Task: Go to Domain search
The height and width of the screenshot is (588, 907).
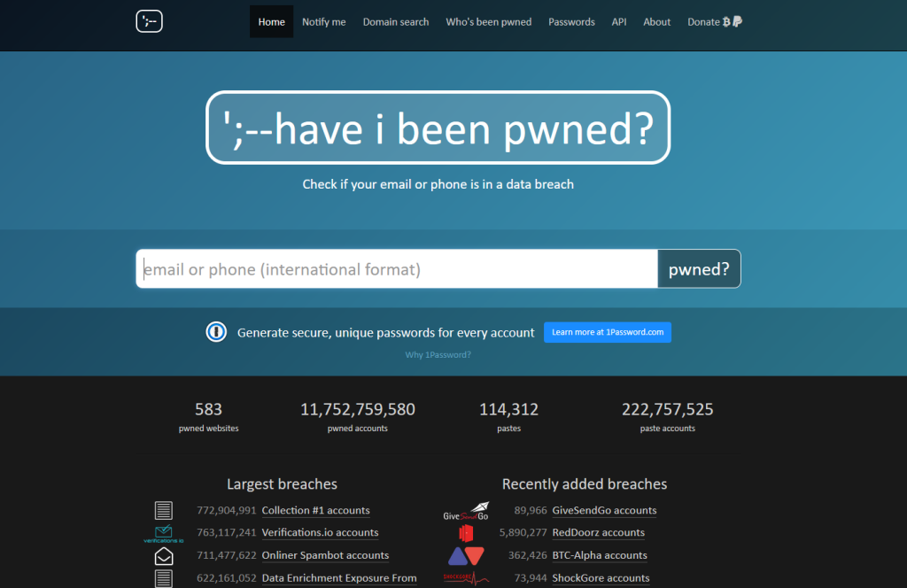Action: pos(396,22)
